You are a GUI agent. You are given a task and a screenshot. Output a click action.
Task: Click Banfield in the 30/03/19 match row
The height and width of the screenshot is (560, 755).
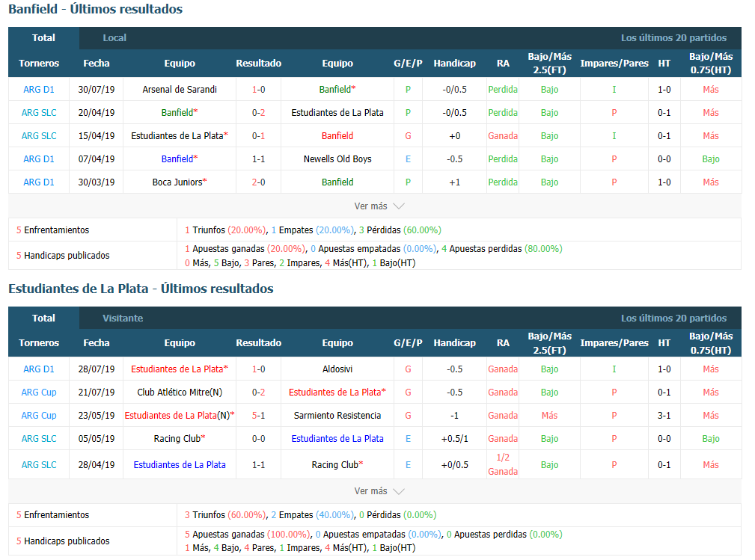click(x=337, y=182)
